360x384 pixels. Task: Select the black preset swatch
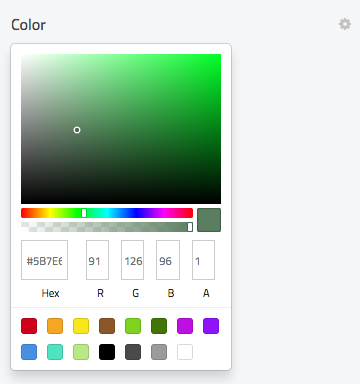tap(107, 352)
